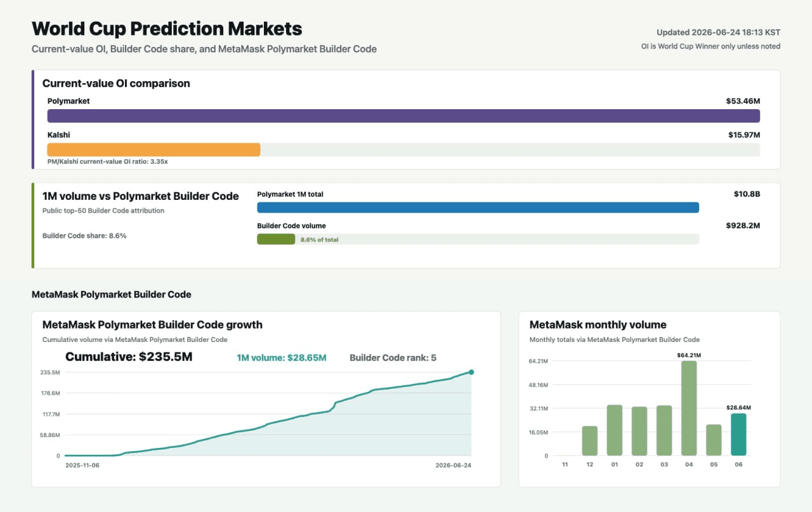Viewport: 812px width, 512px height.
Task: Select the "$10.8B" value
Action: [747, 194]
